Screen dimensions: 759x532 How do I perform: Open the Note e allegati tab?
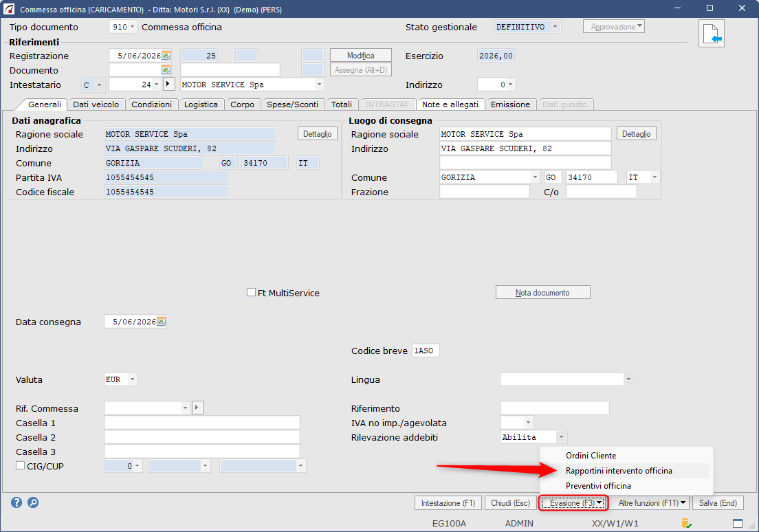click(x=450, y=104)
